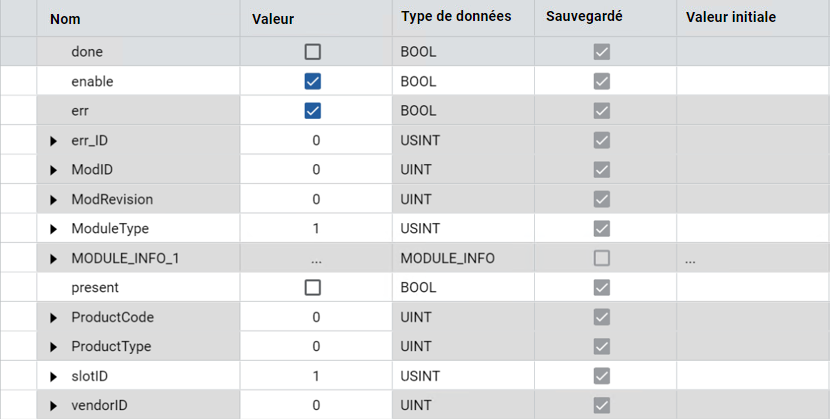
Task: Select the done variable name
Action: coord(87,52)
